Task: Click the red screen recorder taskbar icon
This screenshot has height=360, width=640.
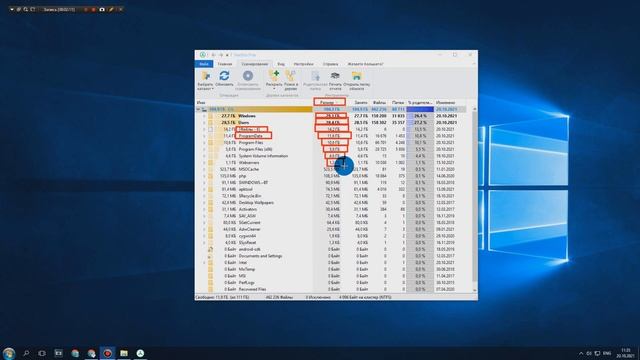Action: (x=107, y=353)
